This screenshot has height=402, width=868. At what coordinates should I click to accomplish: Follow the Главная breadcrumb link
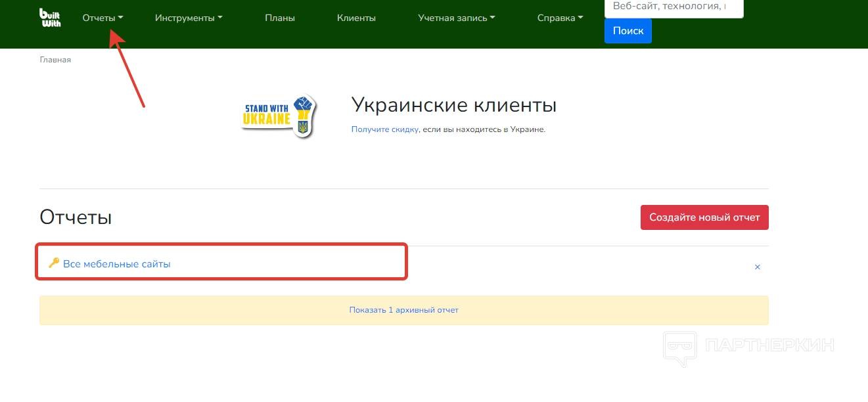[55, 60]
